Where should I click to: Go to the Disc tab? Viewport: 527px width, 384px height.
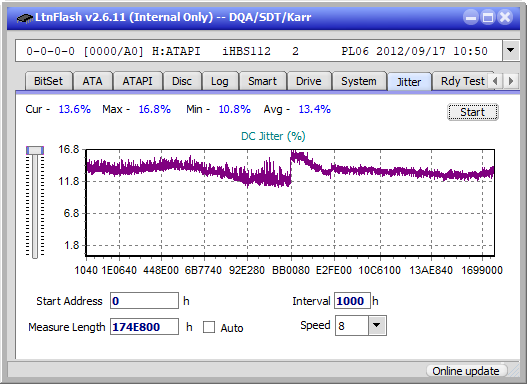tap(182, 81)
